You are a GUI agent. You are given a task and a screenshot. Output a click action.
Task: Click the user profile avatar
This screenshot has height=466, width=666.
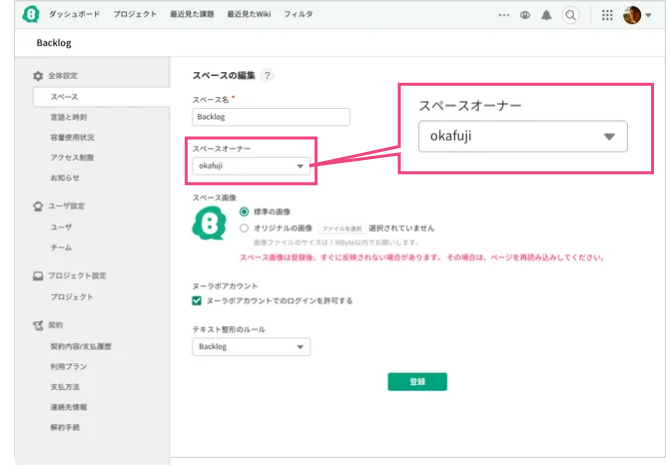631,15
